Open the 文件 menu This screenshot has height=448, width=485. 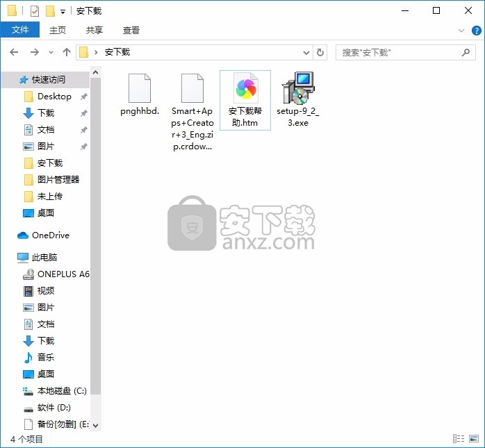[20, 30]
